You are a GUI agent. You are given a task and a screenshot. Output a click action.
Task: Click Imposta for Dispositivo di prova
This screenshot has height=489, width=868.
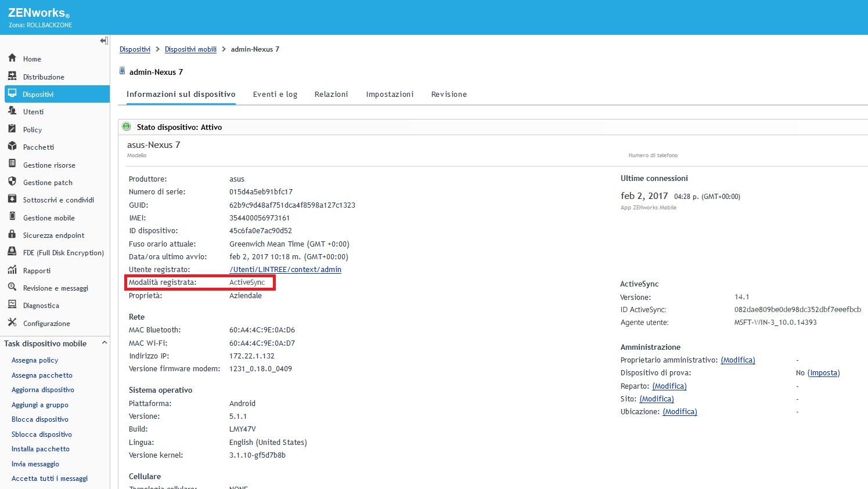pyautogui.click(x=823, y=373)
